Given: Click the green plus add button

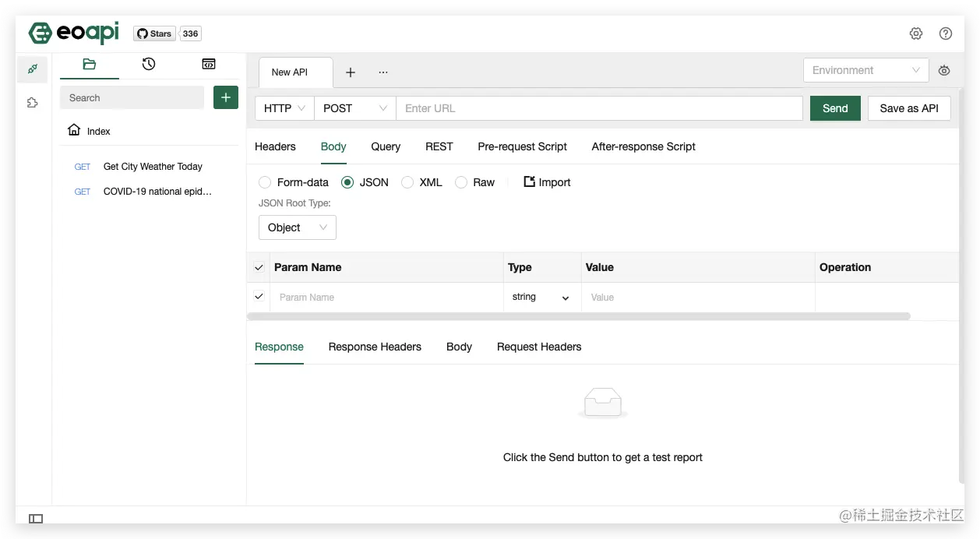Looking at the screenshot, I should pos(226,97).
